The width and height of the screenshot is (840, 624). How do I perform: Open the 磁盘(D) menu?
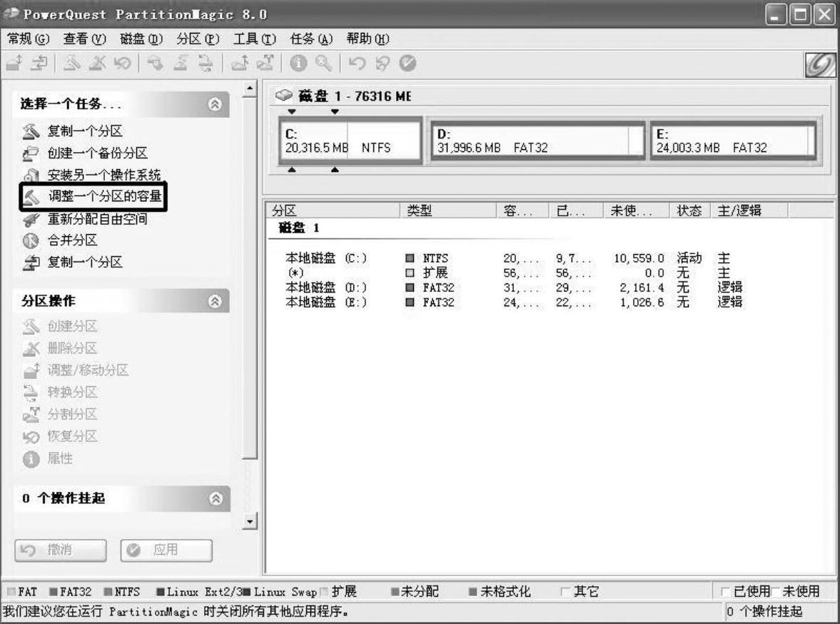coord(141,39)
